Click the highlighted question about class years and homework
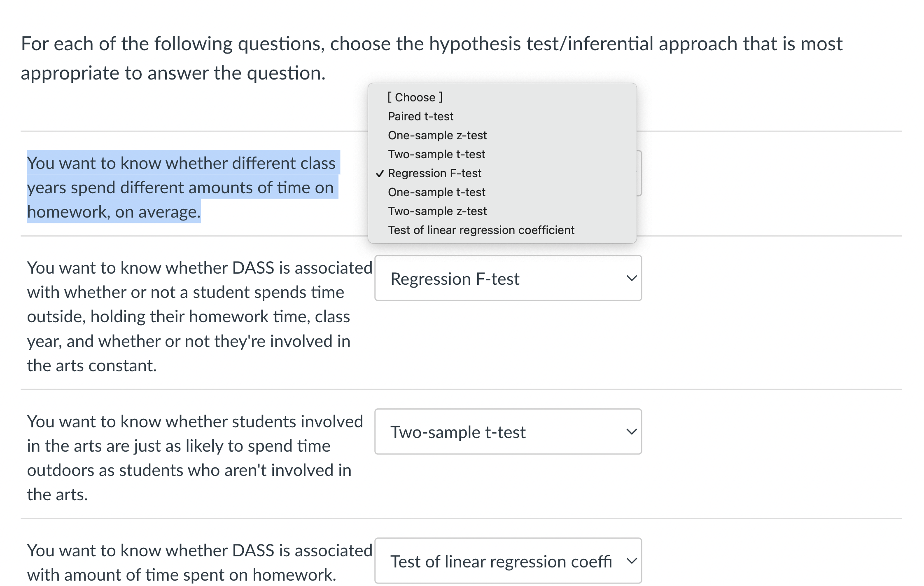This screenshot has height=586, width=924. pyautogui.click(x=181, y=188)
